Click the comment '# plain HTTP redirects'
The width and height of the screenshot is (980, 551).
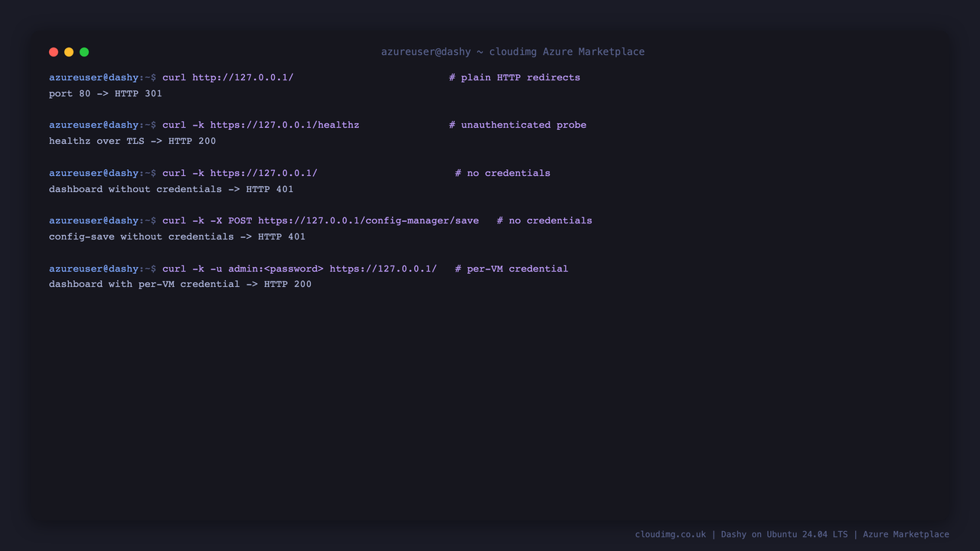[514, 77]
